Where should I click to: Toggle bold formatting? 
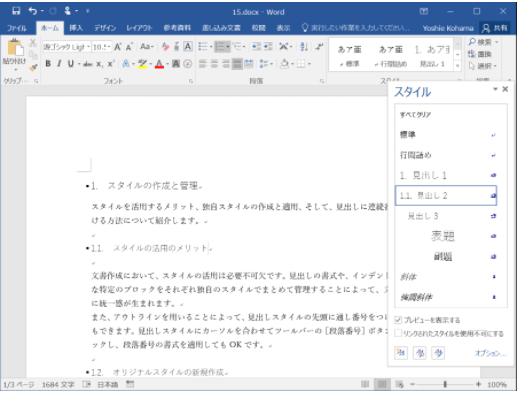pos(48,63)
